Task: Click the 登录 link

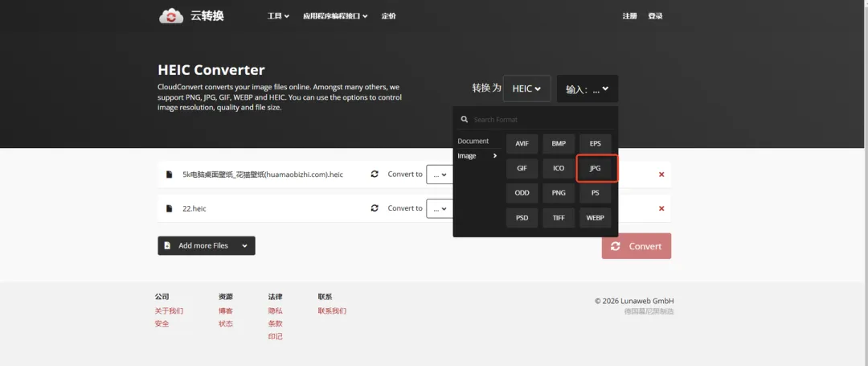Action: [x=656, y=16]
